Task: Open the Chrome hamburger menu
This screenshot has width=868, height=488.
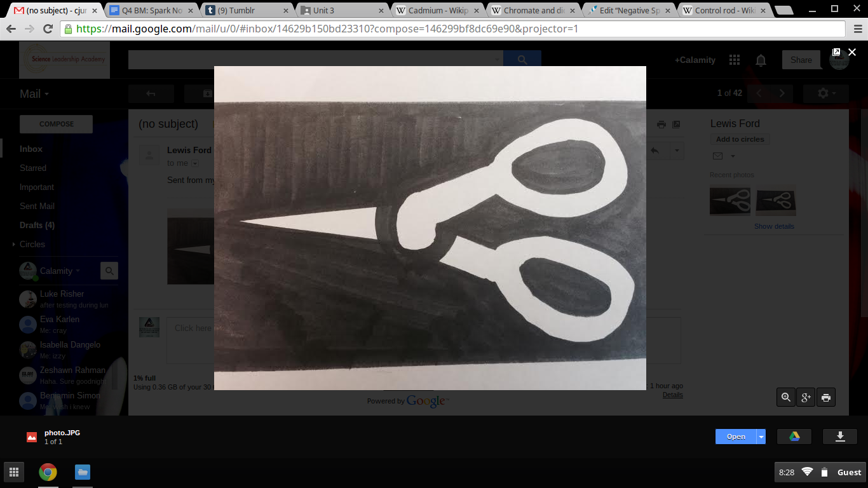Action: coord(855,29)
